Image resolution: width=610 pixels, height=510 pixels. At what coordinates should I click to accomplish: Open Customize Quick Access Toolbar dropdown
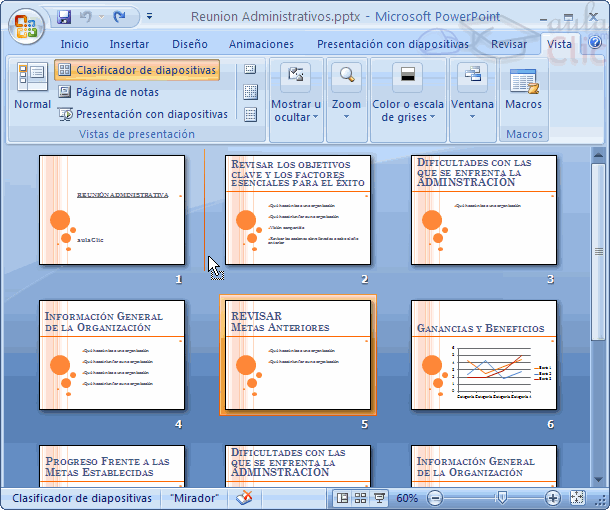(149, 17)
